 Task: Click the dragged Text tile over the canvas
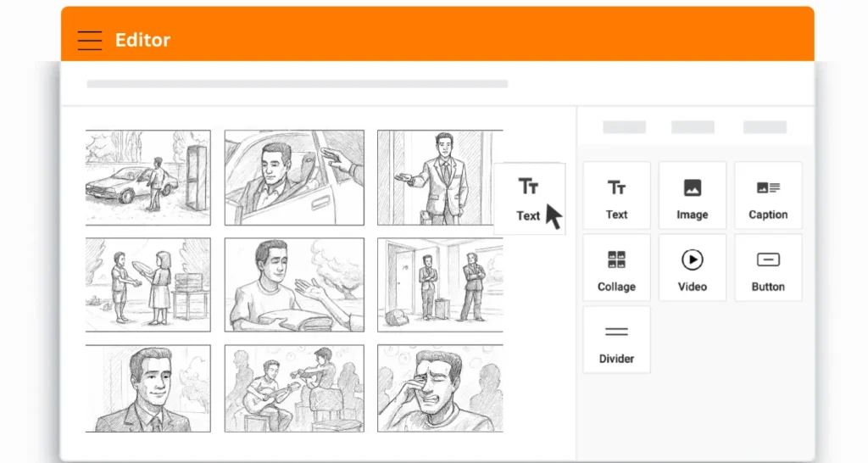(x=529, y=198)
